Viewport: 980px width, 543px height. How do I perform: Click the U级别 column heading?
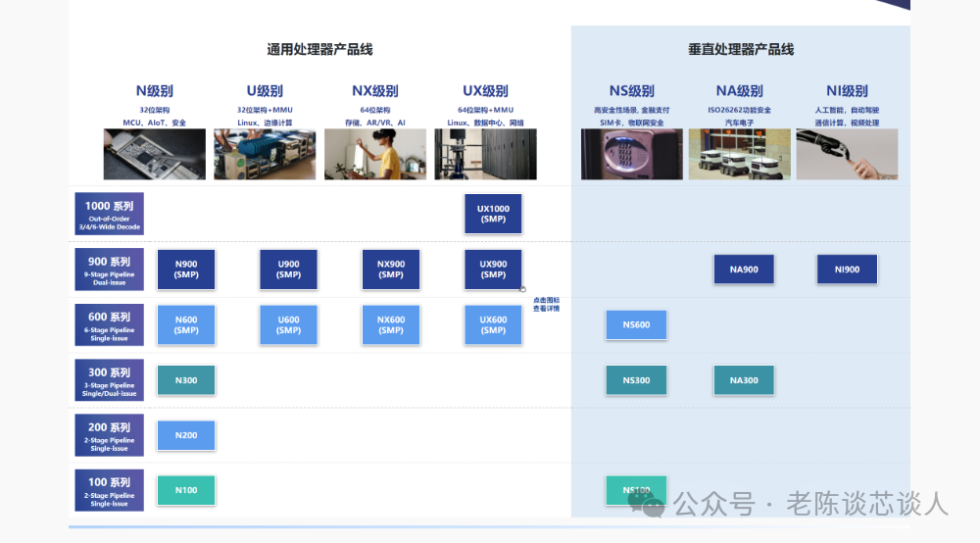click(265, 91)
